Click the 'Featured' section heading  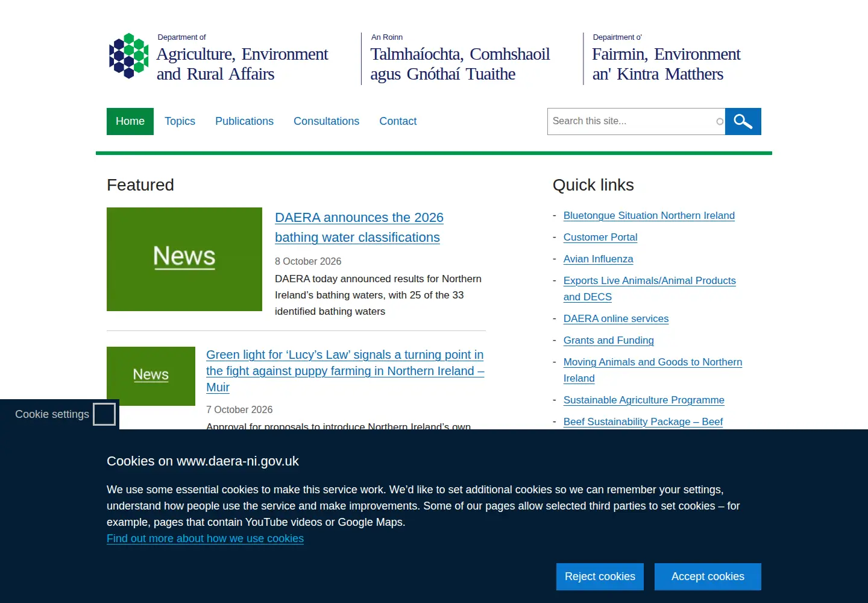point(140,185)
